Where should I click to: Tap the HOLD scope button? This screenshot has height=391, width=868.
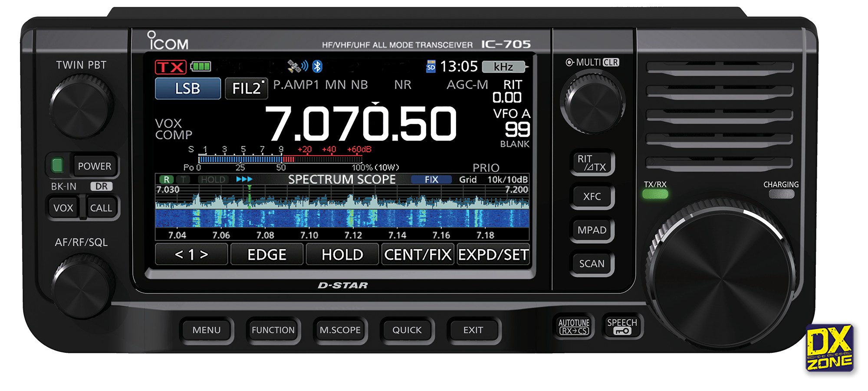(x=342, y=254)
